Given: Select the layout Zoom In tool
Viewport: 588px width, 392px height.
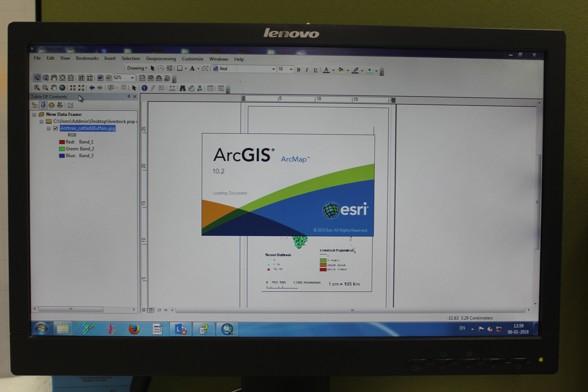Looking at the screenshot, I should pyautogui.click(x=37, y=77).
